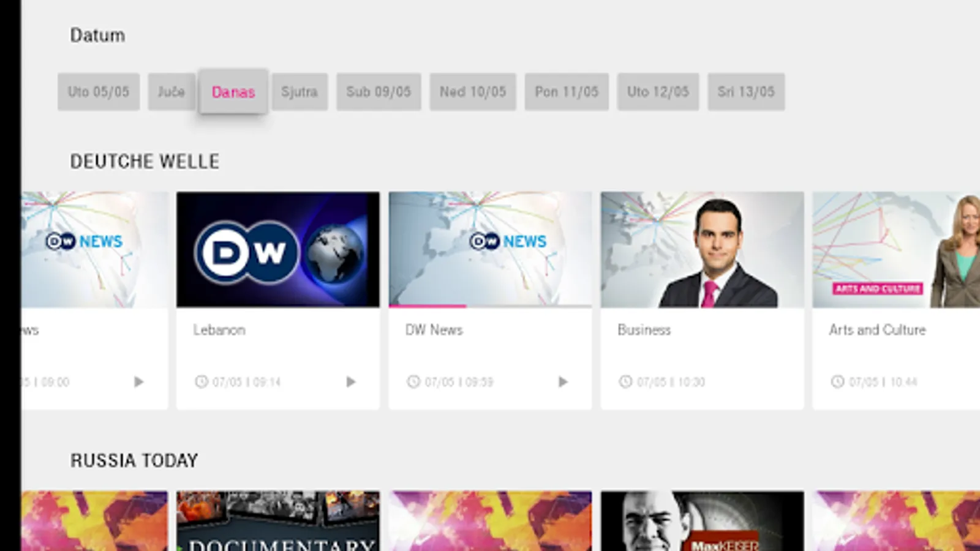Click the DEUTCHE WELLE channel heading
The width and height of the screenshot is (980, 551).
coord(145,162)
